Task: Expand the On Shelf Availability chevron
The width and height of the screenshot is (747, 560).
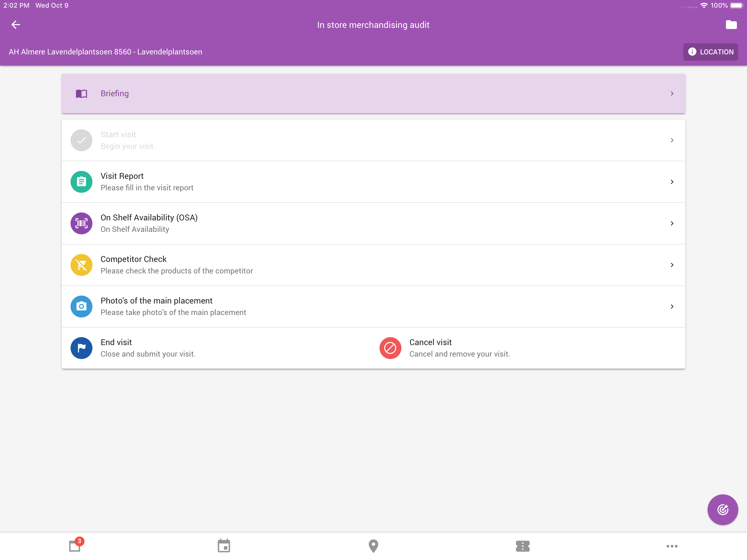Action: click(x=672, y=223)
